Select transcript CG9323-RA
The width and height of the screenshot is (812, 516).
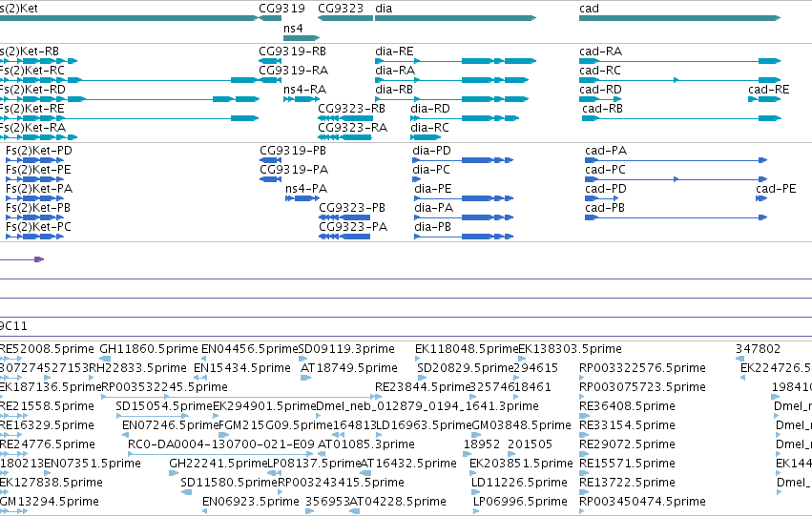[x=344, y=137]
